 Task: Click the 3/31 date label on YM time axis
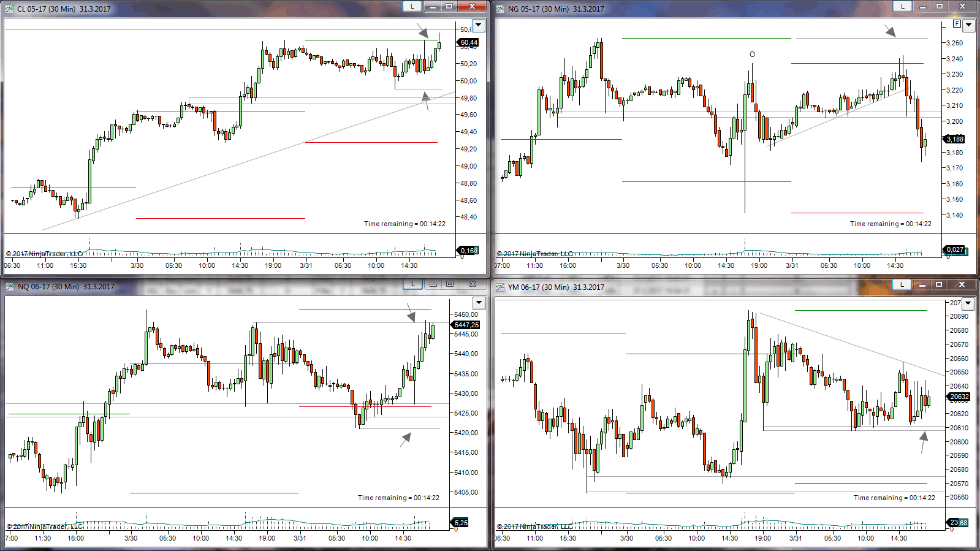point(796,538)
